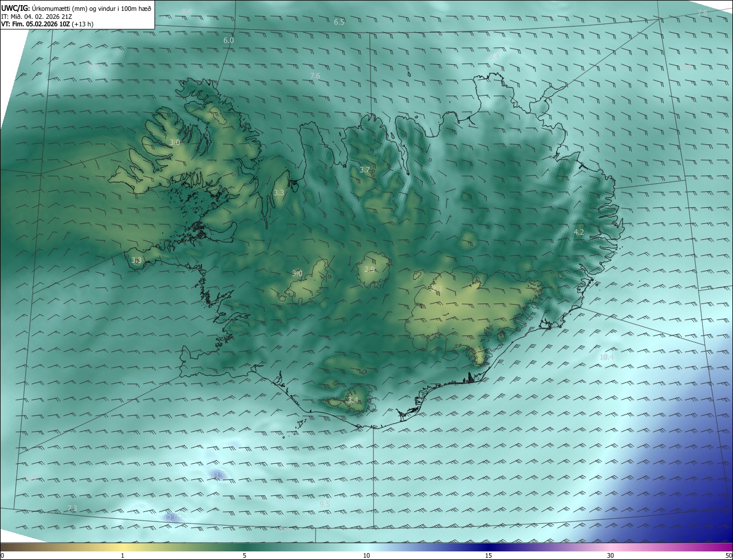Click the 6.0 value label on the map

(x=228, y=41)
